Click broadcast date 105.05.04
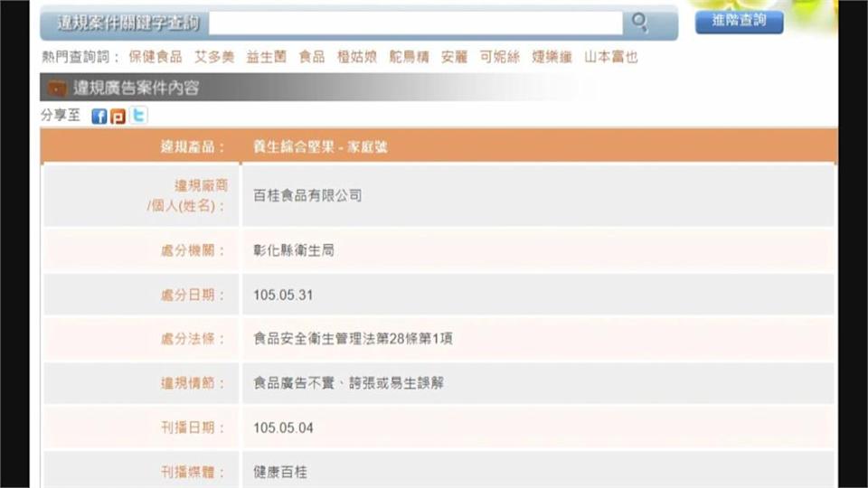This screenshot has width=868, height=488. (x=283, y=427)
